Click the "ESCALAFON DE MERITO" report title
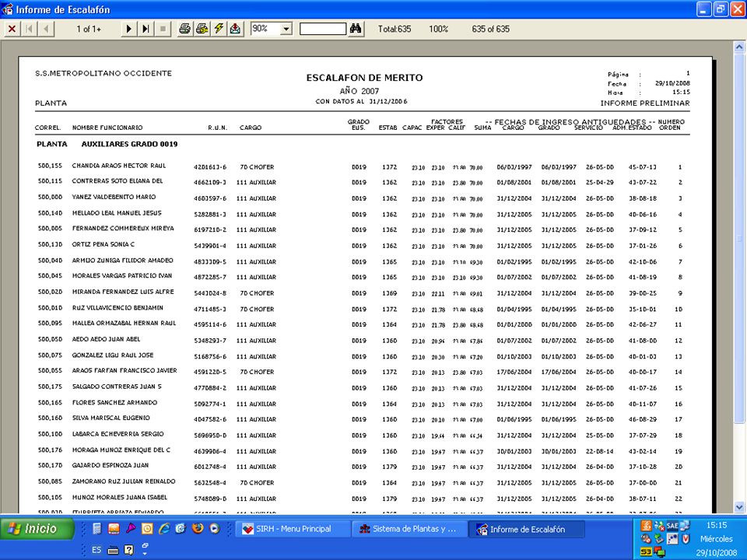 (x=364, y=78)
